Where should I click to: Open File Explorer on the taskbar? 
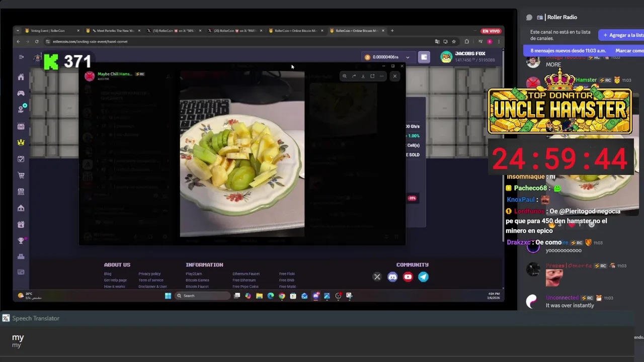click(259, 296)
